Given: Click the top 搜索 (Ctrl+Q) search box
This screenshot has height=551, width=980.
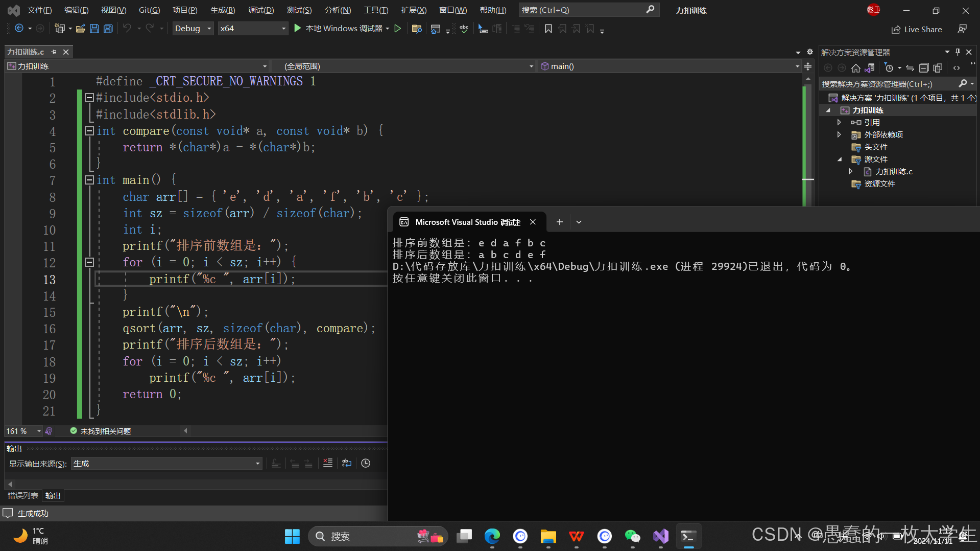Looking at the screenshot, I should click(588, 10).
